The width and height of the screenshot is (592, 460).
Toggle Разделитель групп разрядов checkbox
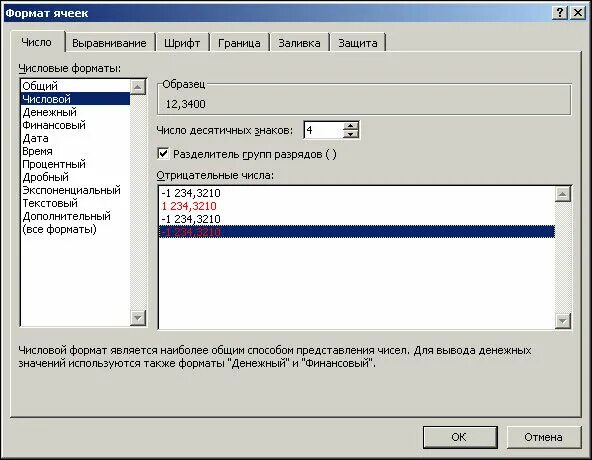(163, 154)
